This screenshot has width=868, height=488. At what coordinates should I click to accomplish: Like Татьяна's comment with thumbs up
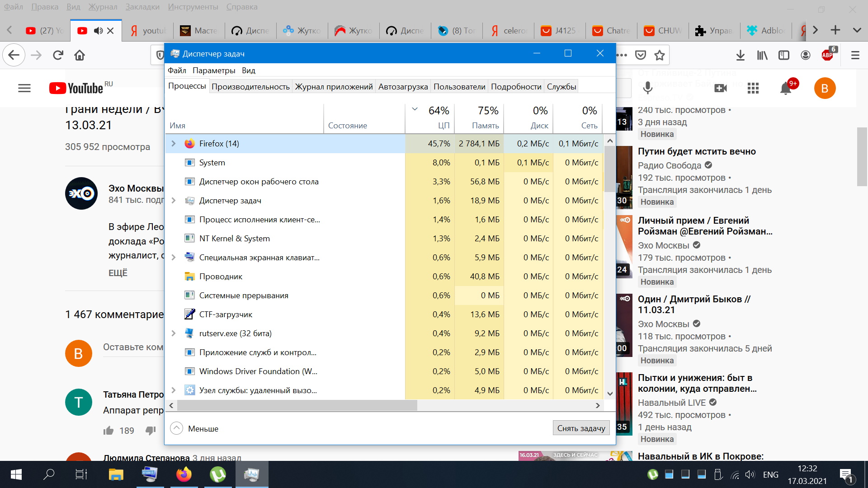pyautogui.click(x=108, y=431)
